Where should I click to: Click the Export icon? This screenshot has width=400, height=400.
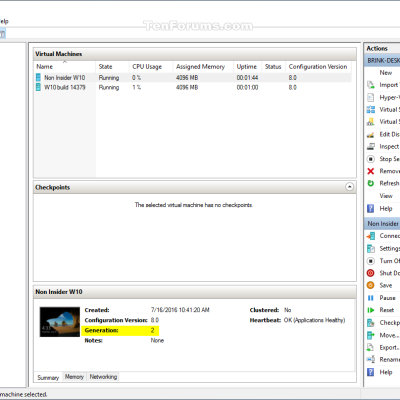[x=371, y=347]
